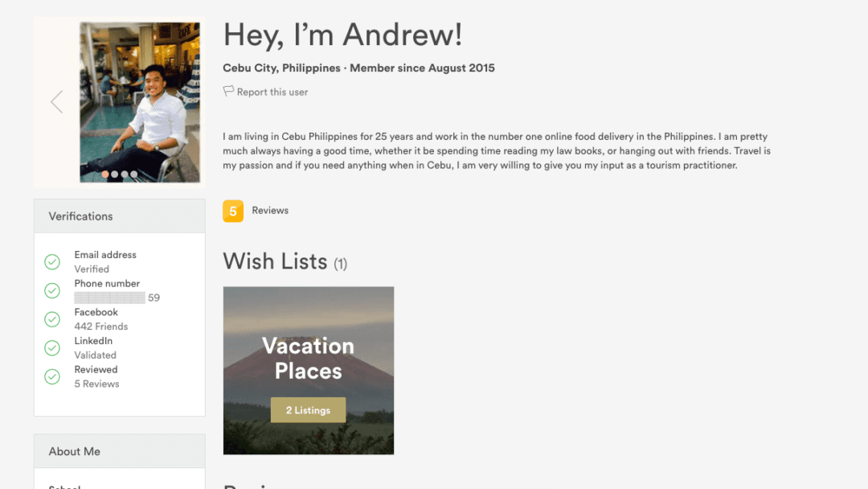
Task: Click the Phone number verified checkmark
Action: [x=52, y=290]
